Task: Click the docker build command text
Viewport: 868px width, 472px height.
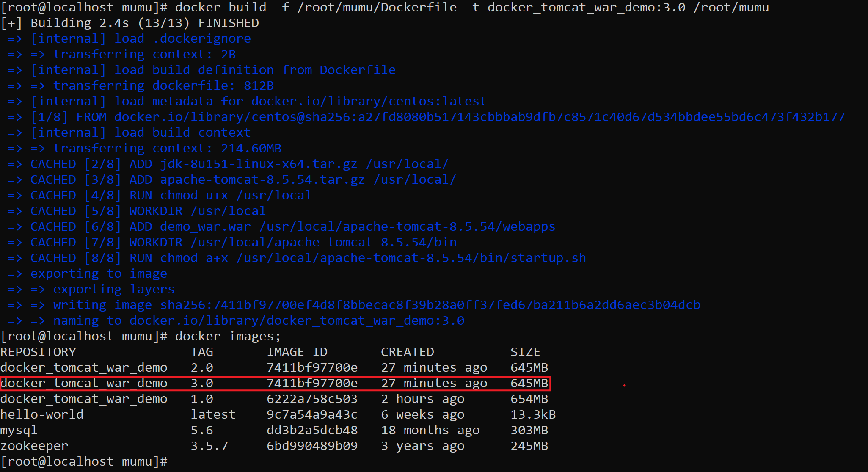Action: pos(471,8)
